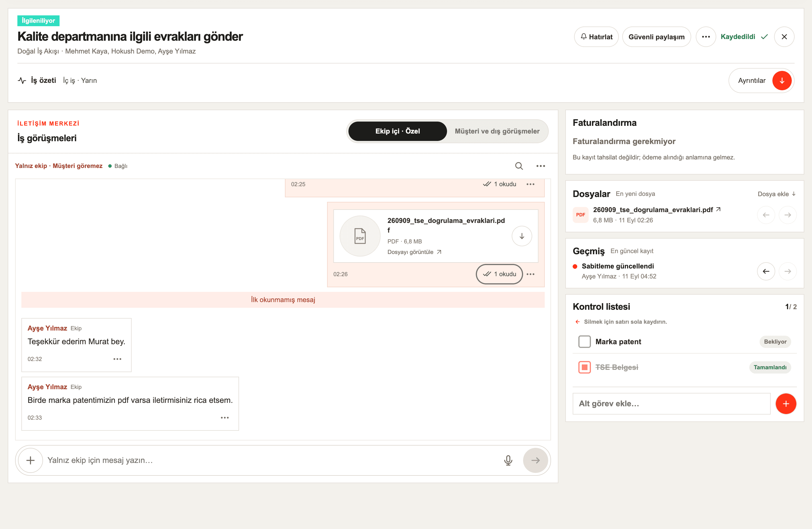Show previous Geçmiş history record

click(766, 271)
